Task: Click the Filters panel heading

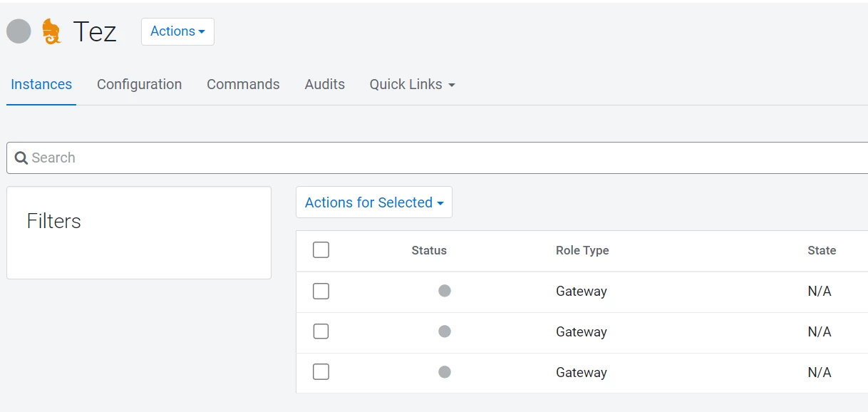Action: (x=54, y=221)
